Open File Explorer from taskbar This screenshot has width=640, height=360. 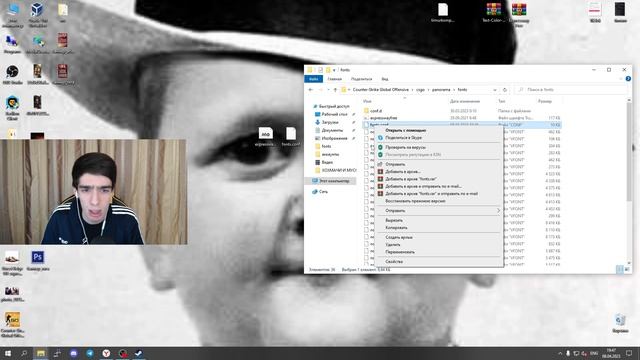(x=41, y=353)
